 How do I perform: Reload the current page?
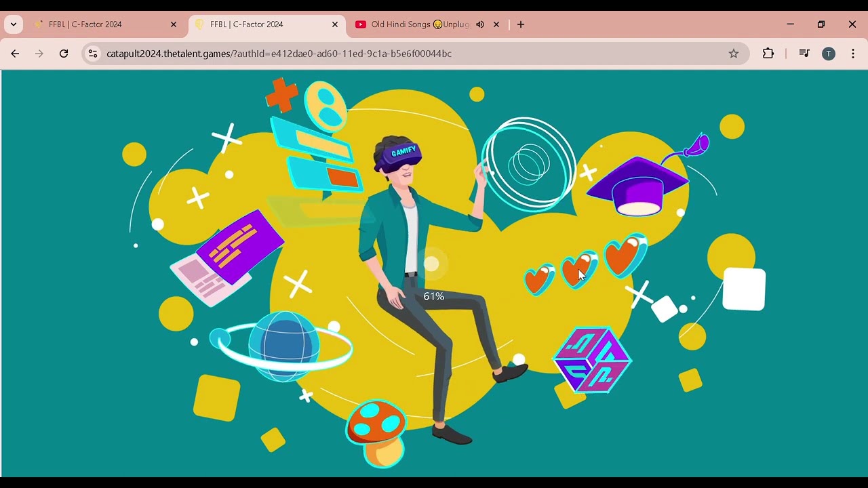pos(64,54)
